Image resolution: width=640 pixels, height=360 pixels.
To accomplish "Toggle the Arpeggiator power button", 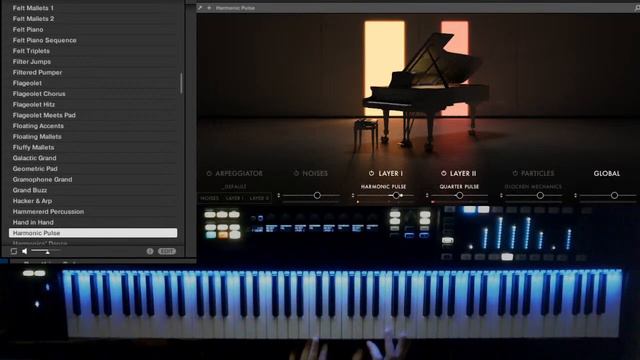I will pos(209,173).
